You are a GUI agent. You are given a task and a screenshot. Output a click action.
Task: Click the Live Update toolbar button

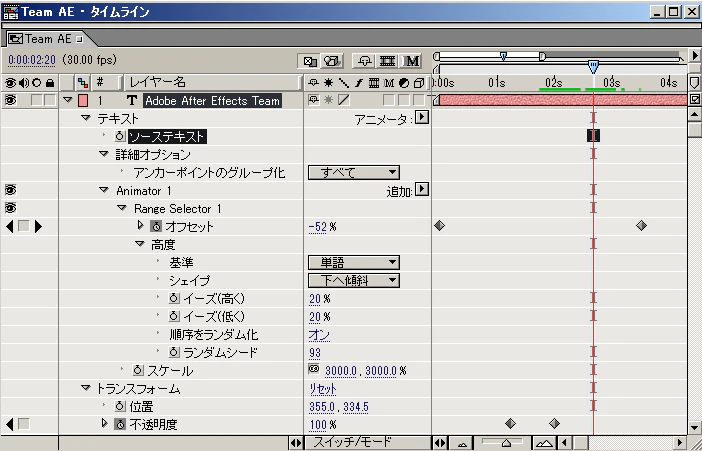coord(310,60)
